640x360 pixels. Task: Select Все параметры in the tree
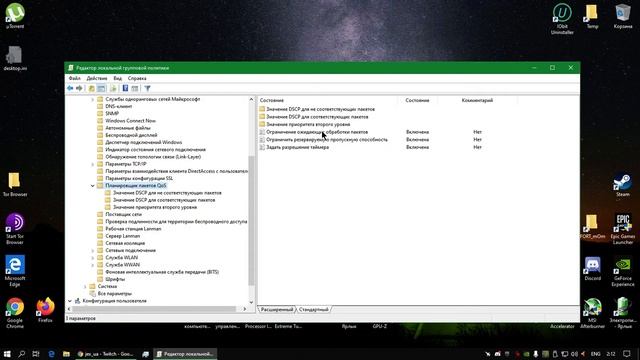114,293
